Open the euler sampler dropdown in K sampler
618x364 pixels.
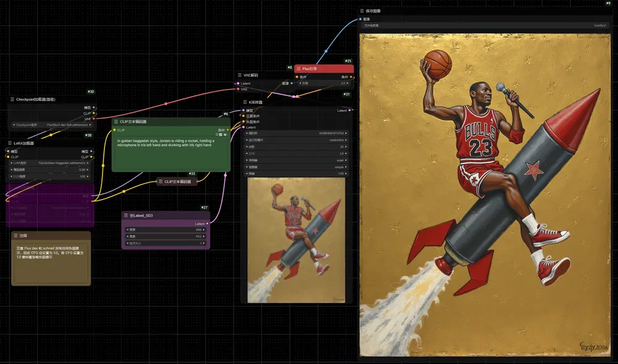coord(297,160)
